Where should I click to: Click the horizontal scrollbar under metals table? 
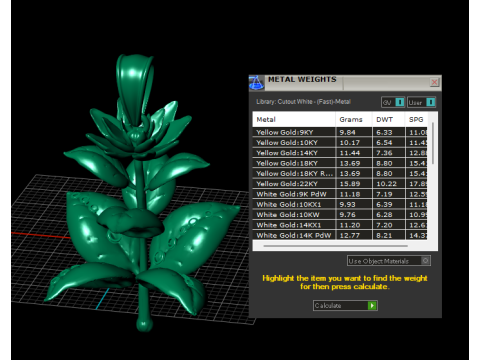(335, 246)
